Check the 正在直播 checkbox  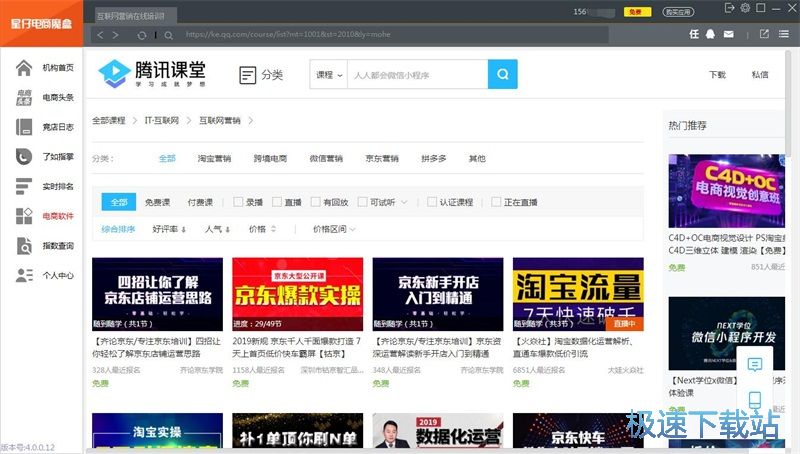(x=496, y=202)
